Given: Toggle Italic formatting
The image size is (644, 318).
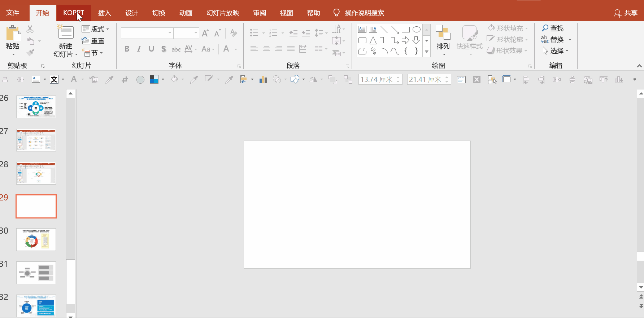Looking at the screenshot, I should click(139, 49).
